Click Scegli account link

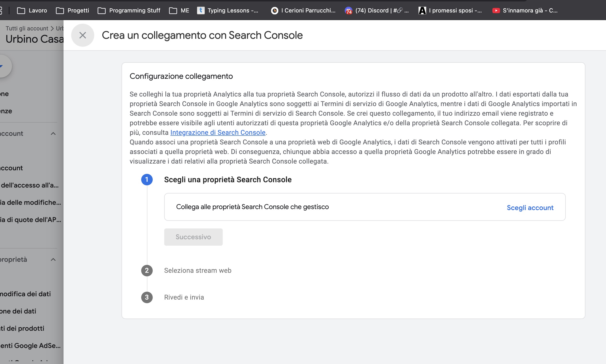530,208
